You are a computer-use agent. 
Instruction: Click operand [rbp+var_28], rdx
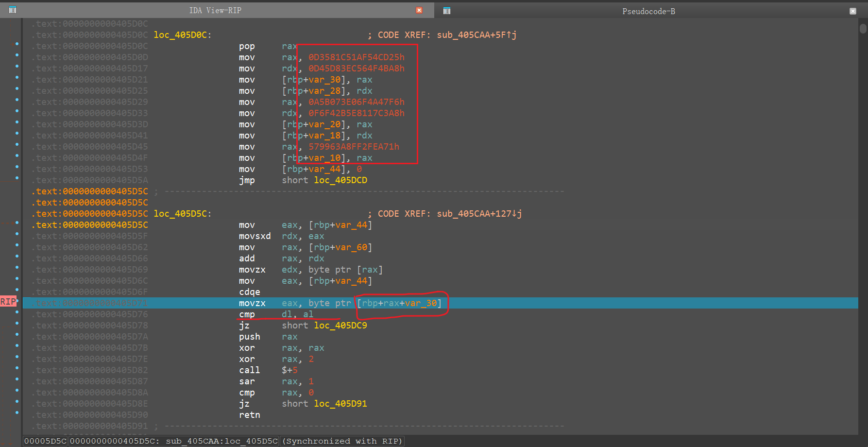coord(327,91)
